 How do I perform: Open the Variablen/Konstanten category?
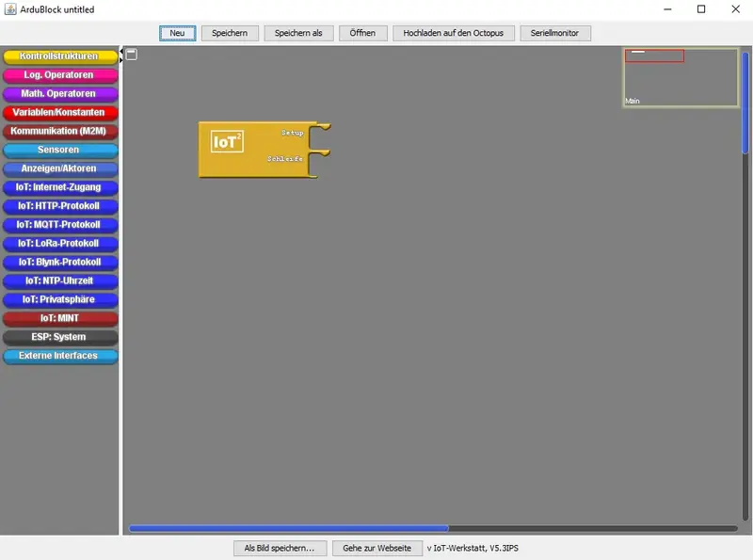click(59, 113)
